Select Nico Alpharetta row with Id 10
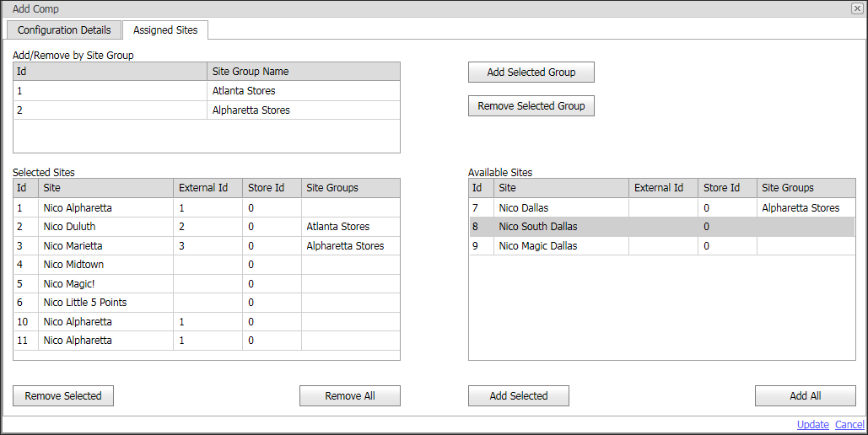This screenshot has height=435, width=868. tap(207, 321)
